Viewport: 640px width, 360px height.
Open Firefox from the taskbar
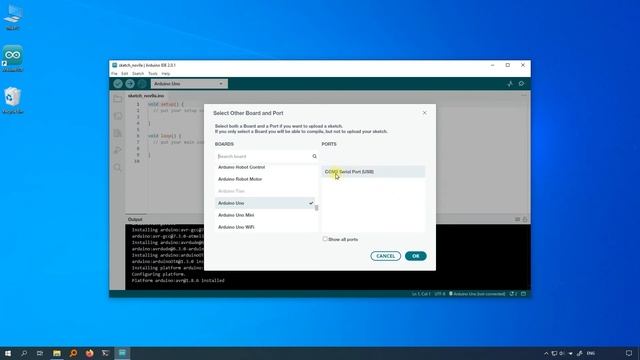point(89,353)
